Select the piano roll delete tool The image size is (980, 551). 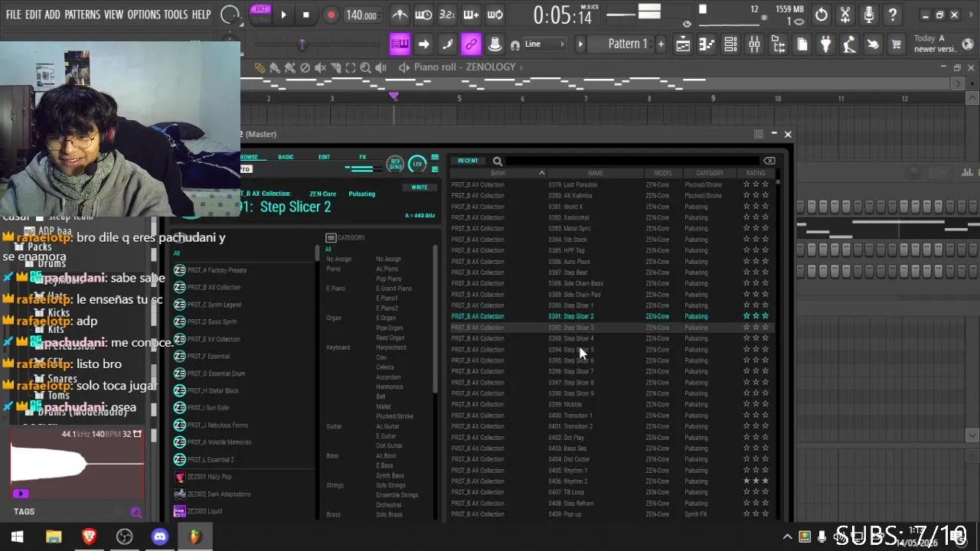[x=305, y=67]
